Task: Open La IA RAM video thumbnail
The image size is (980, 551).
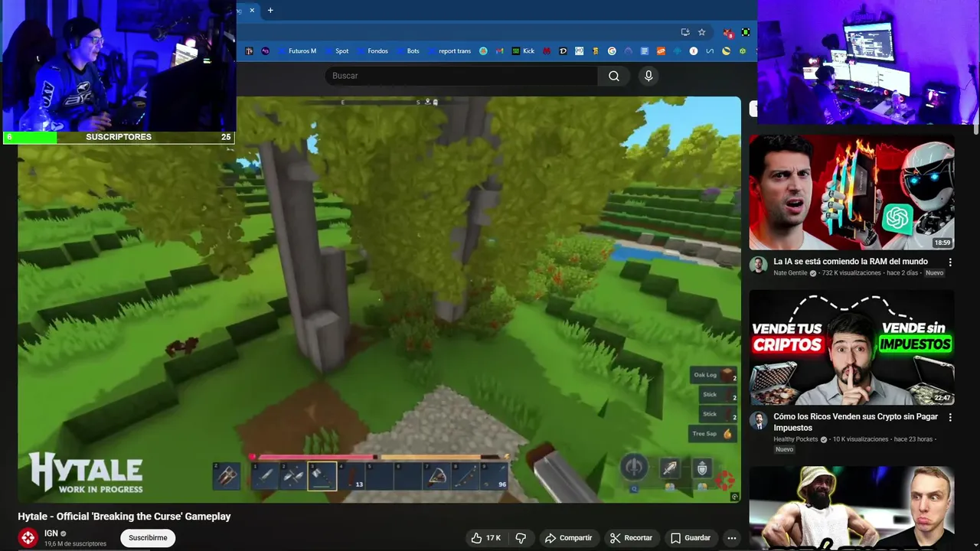Action: point(851,192)
